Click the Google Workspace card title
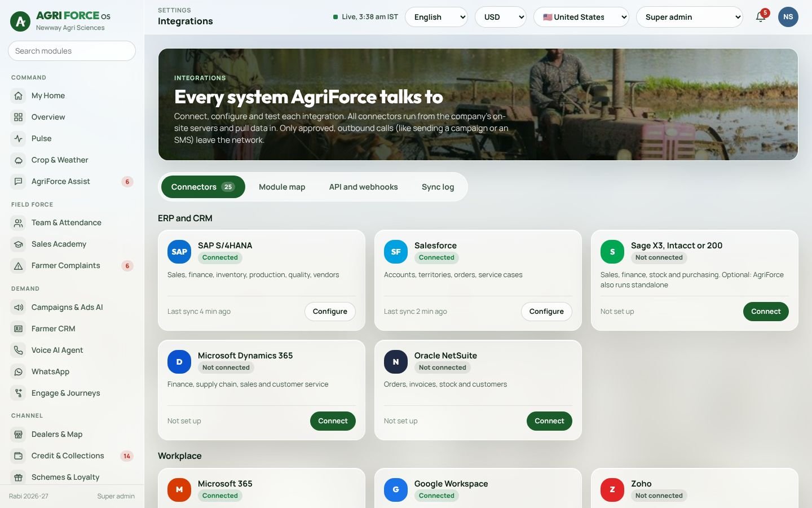The width and height of the screenshot is (812, 508). click(451, 484)
